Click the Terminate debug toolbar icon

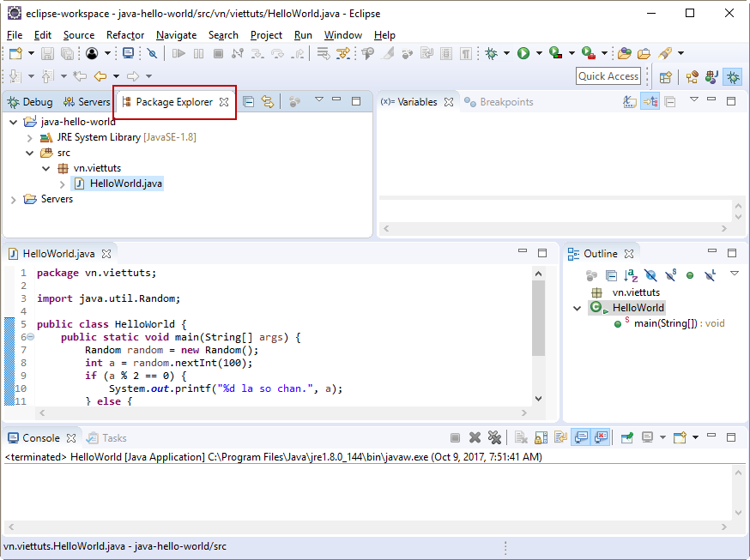(218, 53)
